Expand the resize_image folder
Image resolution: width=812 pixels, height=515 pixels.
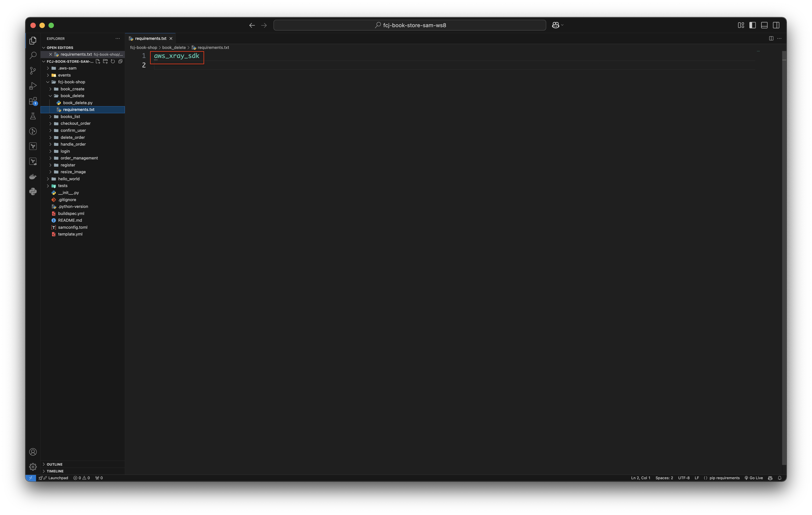click(51, 172)
